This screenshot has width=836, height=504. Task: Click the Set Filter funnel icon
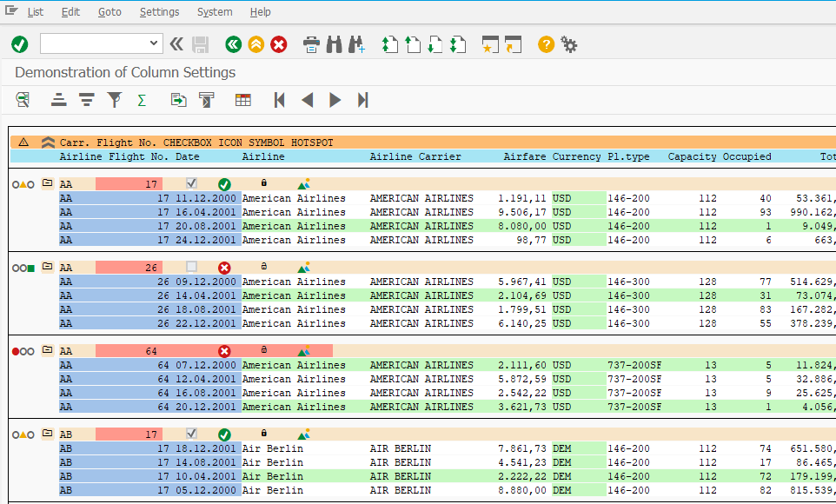114,100
